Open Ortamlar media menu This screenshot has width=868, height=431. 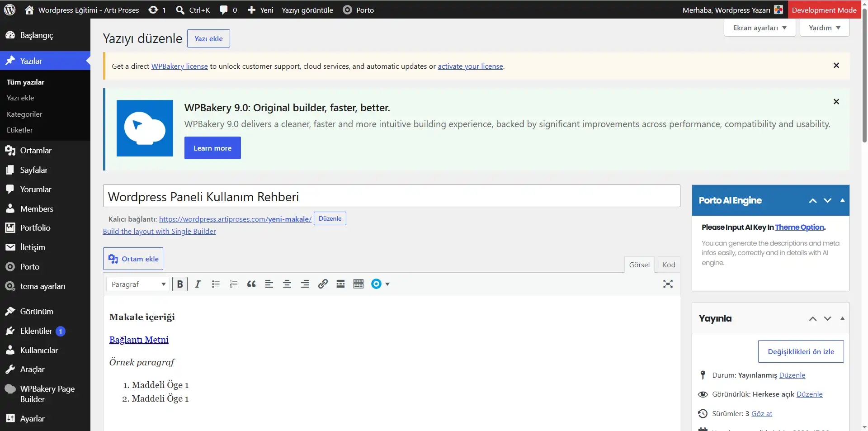coord(45,151)
